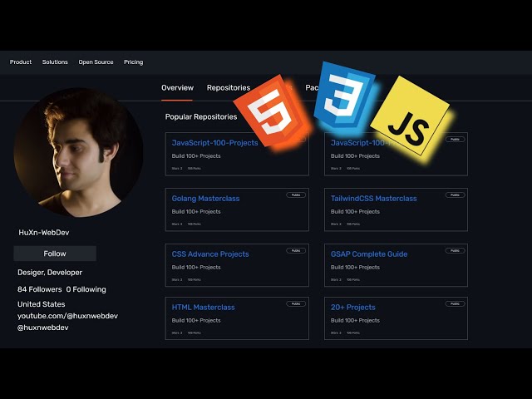View the 84 Followers list
This screenshot has width=532, height=399.
click(40, 289)
